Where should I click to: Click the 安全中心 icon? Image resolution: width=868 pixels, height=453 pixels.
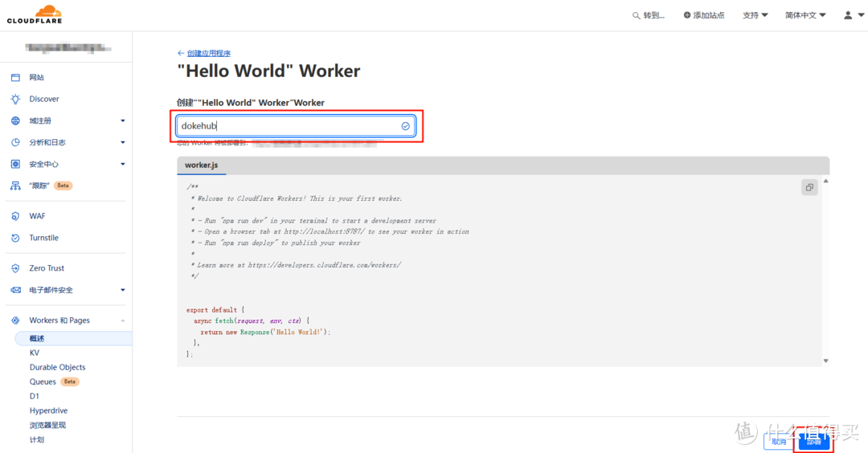point(15,164)
